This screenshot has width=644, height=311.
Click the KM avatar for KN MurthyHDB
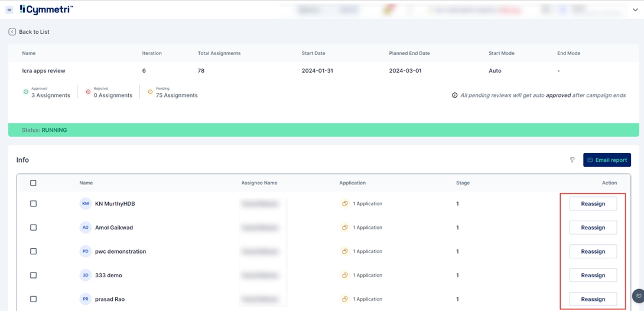pyautogui.click(x=86, y=204)
